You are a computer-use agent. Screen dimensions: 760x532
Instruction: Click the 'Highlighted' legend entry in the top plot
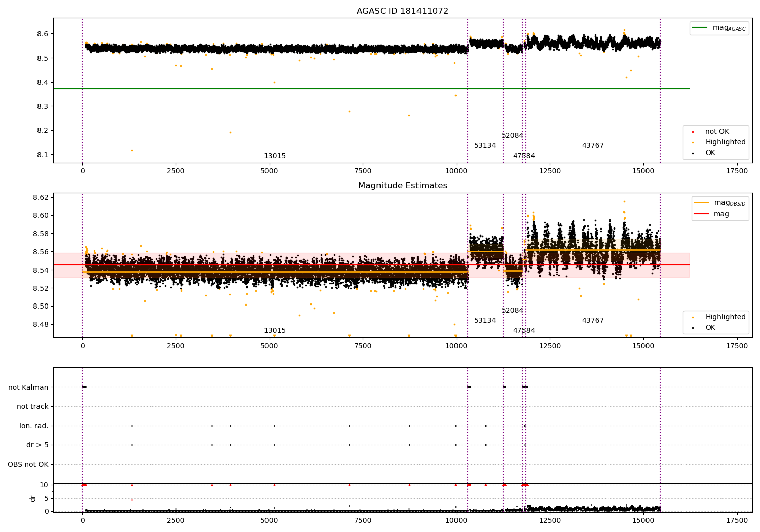click(726, 142)
